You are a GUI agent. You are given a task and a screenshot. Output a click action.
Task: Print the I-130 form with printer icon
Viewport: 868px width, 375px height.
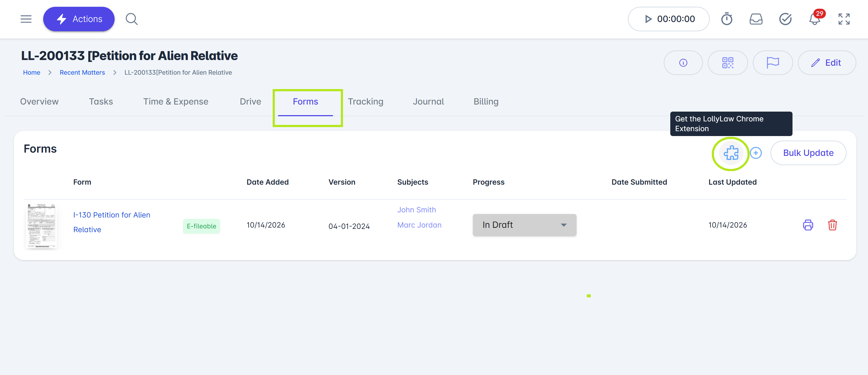(x=808, y=225)
